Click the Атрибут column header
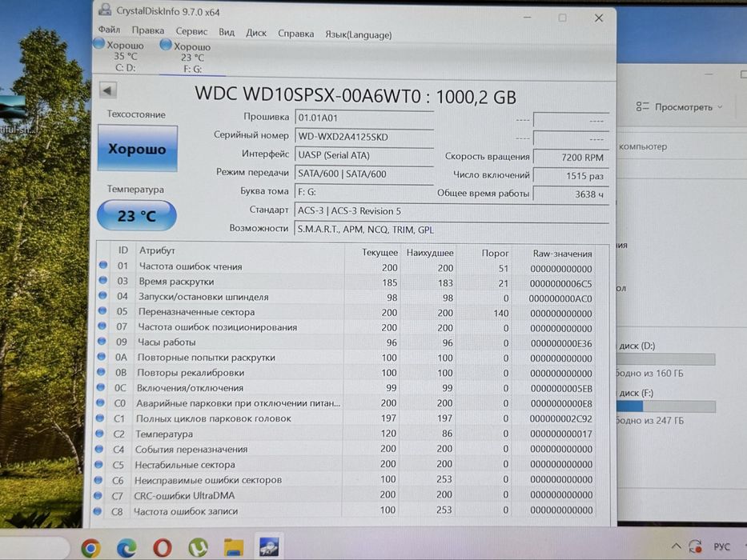 [157, 250]
